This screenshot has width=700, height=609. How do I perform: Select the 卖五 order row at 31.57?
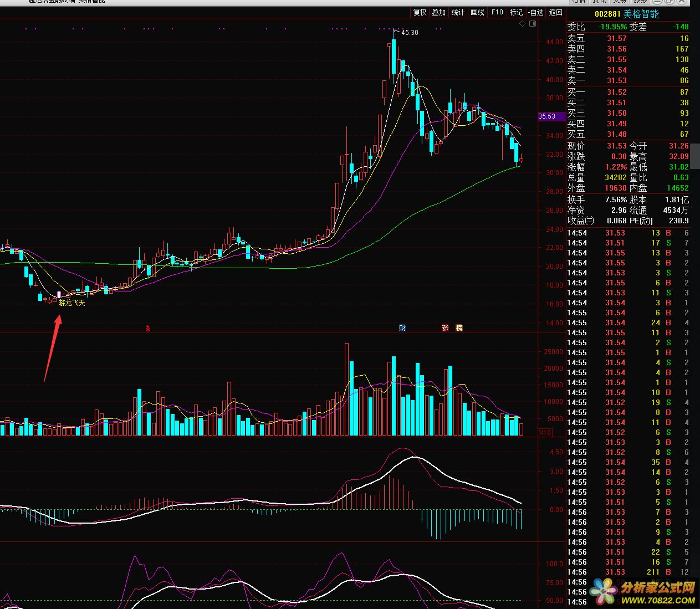(x=628, y=38)
